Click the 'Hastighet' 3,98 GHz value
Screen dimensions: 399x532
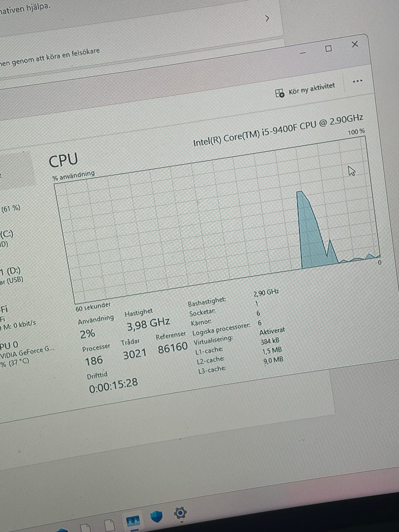click(148, 324)
